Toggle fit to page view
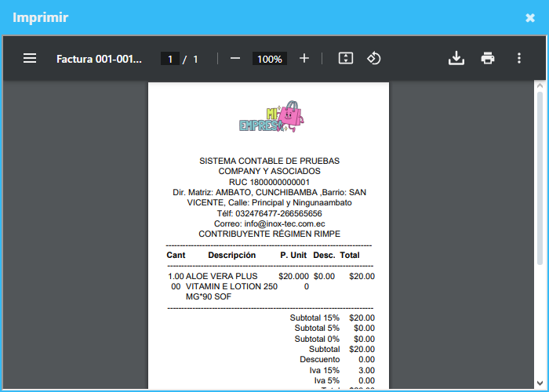 click(346, 59)
